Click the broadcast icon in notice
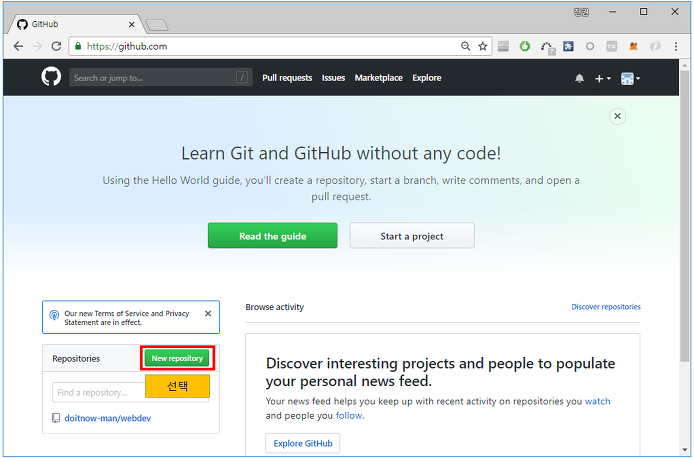 (x=54, y=315)
